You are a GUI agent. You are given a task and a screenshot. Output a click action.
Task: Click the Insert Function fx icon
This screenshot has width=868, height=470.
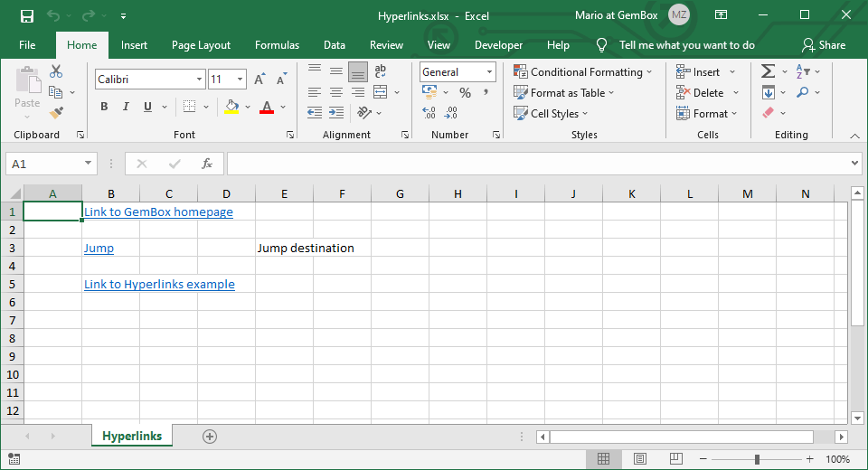206,164
